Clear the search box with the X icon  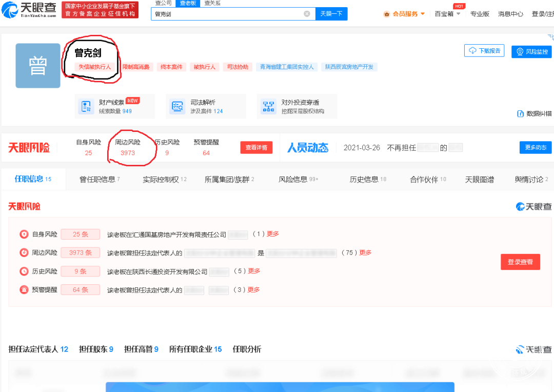307,14
